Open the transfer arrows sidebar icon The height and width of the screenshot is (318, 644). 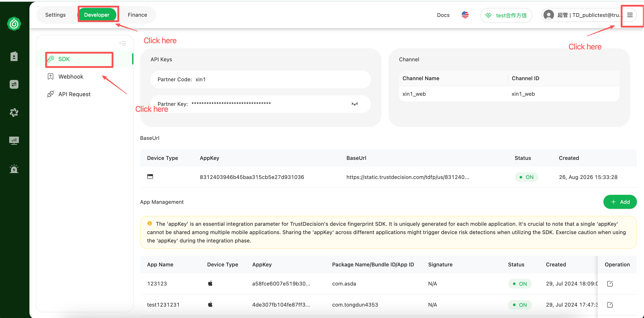click(14, 84)
